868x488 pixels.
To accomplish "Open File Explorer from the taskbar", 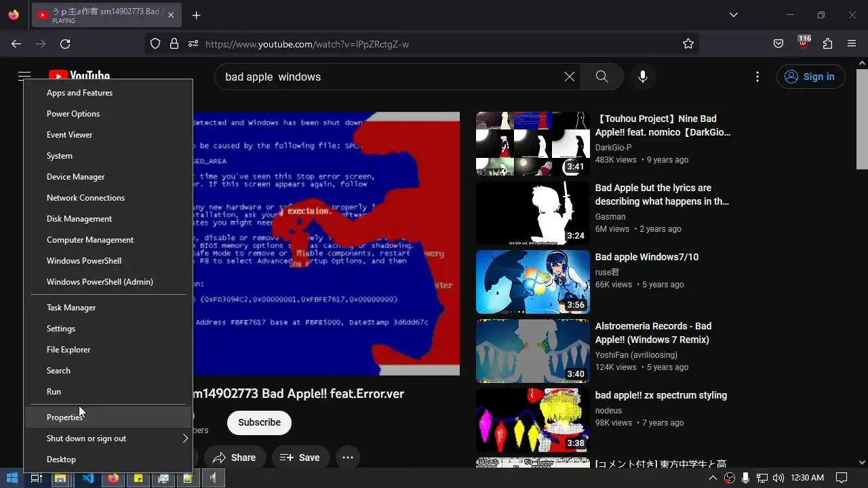I will (60, 478).
